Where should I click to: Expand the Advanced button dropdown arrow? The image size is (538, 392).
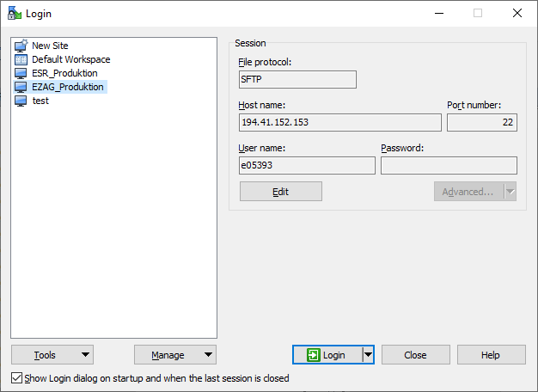tap(510, 192)
